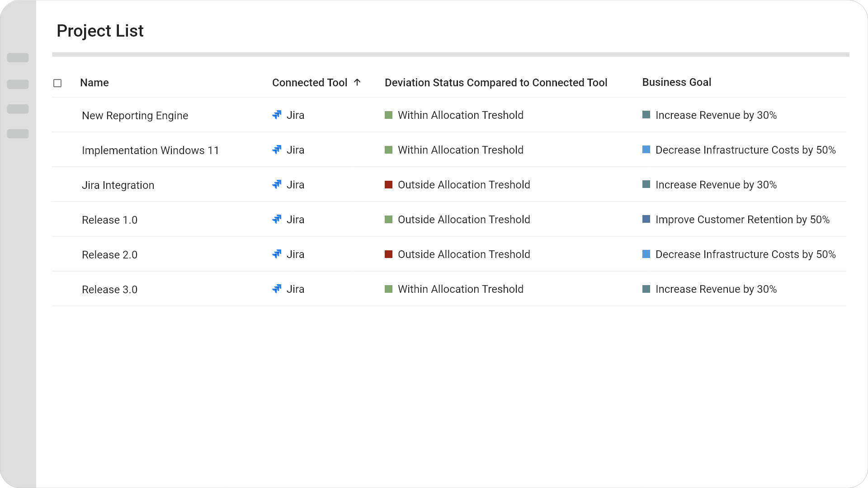Click the green status square for New Reporting Engine
The width and height of the screenshot is (868, 488).
pyautogui.click(x=388, y=115)
